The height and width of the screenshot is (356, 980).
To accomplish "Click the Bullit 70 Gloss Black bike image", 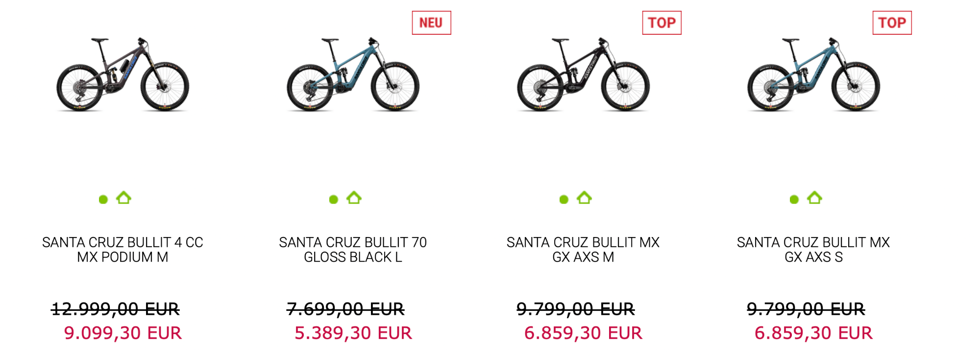I will pyautogui.click(x=353, y=74).
